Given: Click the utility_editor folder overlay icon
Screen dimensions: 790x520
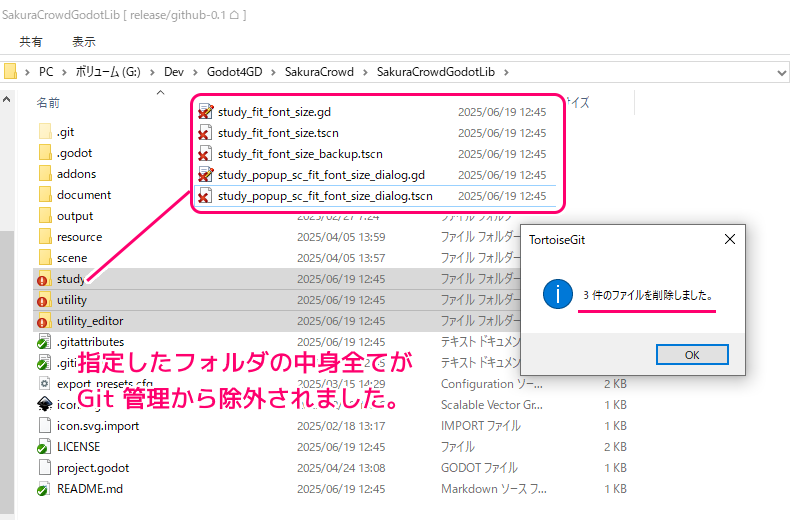Looking at the screenshot, I should point(43,321).
